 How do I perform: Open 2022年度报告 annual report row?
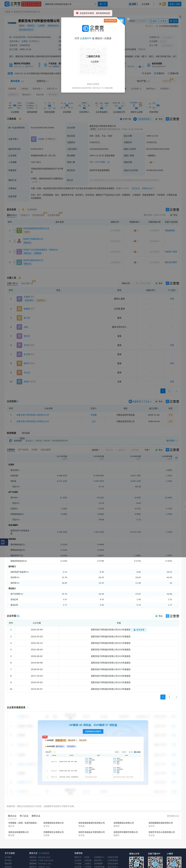tap(110, 637)
